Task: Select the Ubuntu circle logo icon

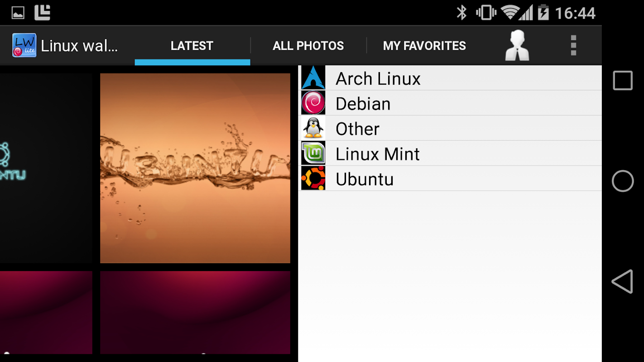Action: (313, 178)
